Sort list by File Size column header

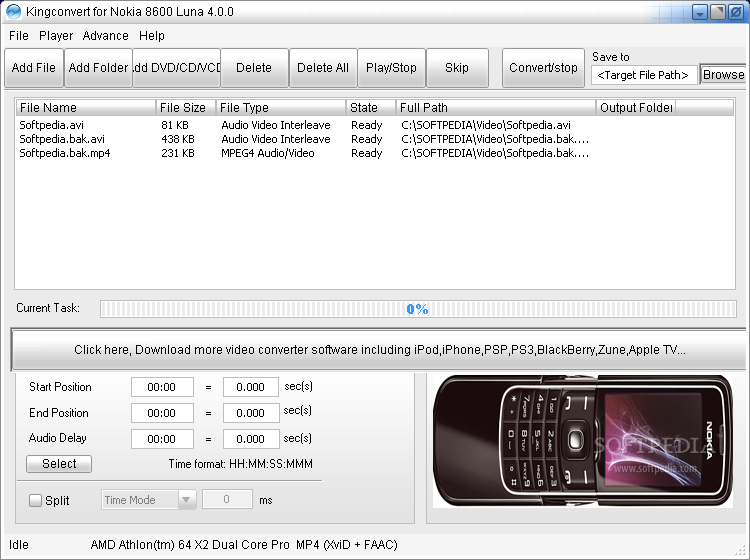point(186,108)
